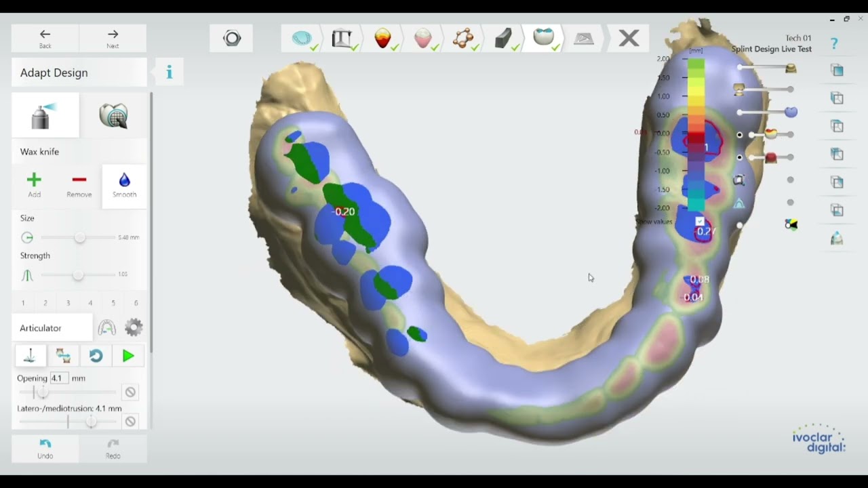The image size is (868, 488).
Task: Select the Remove wax knife tool
Action: point(79,186)
